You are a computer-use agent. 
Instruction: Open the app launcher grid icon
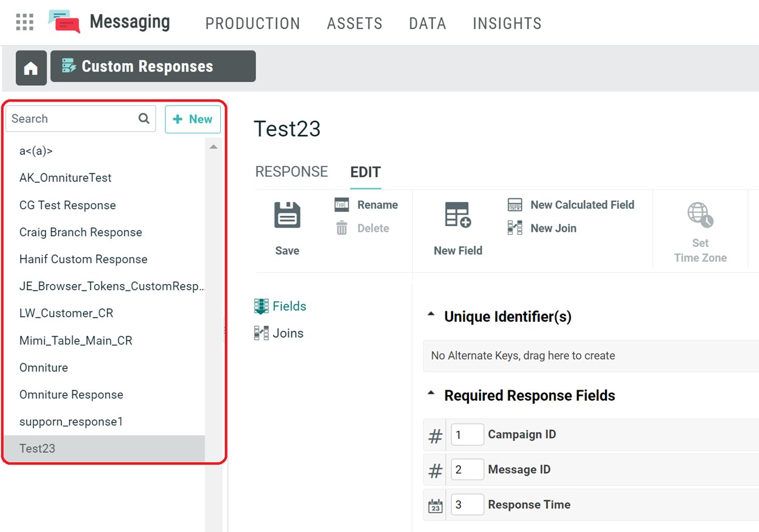(x=25, y=22)
